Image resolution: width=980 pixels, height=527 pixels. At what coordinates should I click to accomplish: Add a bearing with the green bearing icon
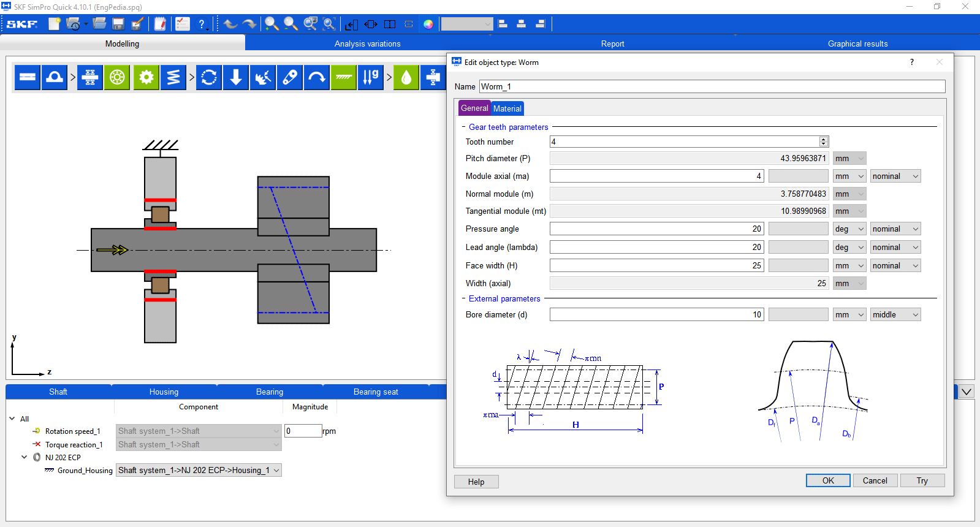coord(117,77)
